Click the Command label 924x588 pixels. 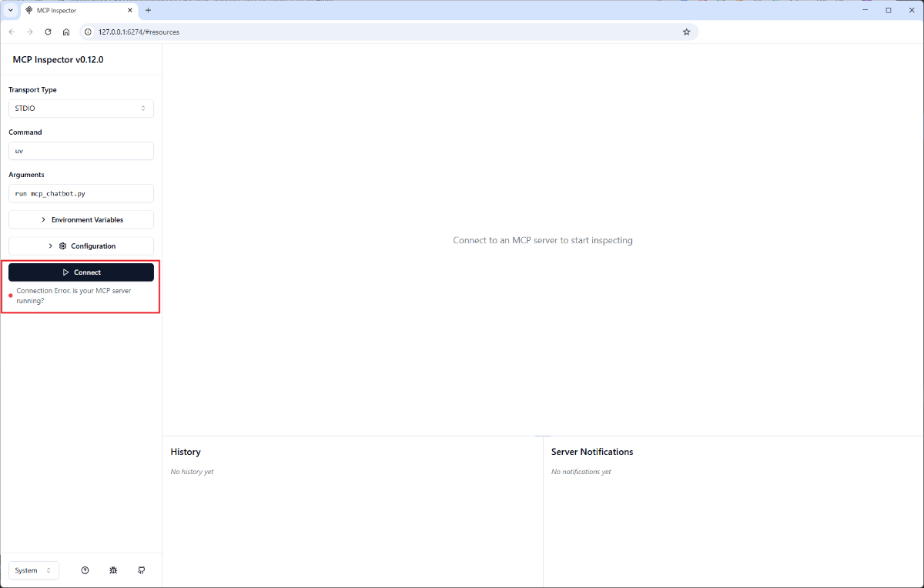pyautogui.click(x=25, y=132)
